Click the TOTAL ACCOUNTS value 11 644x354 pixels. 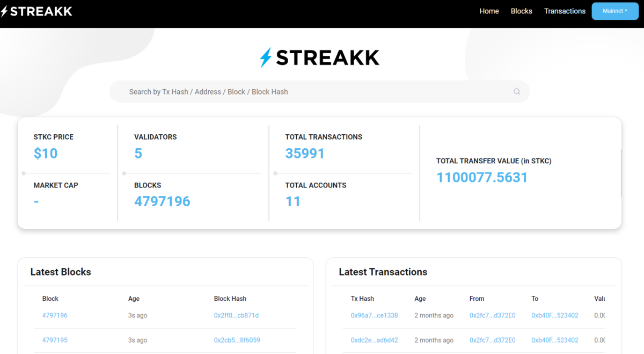coord(293,201)
